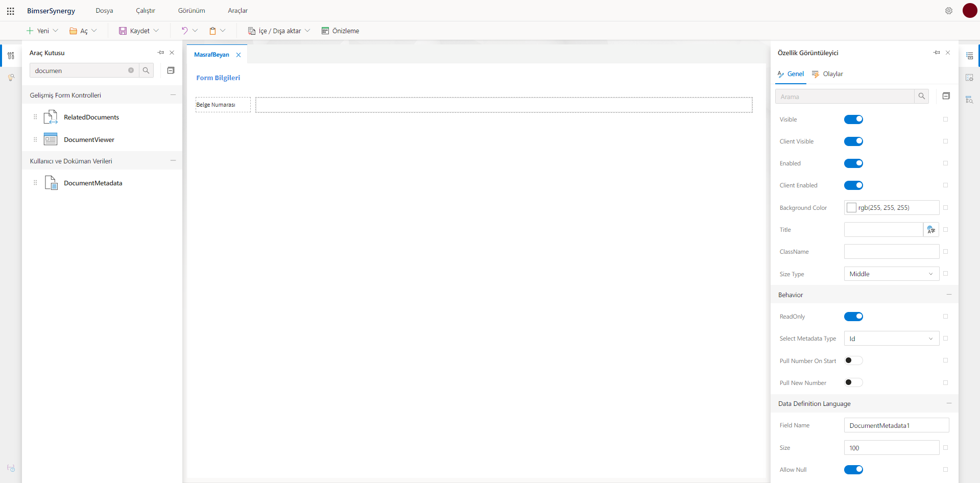Toggle the Client Visible switch
This screenshot has width=980, height=483.
(853, 141)
